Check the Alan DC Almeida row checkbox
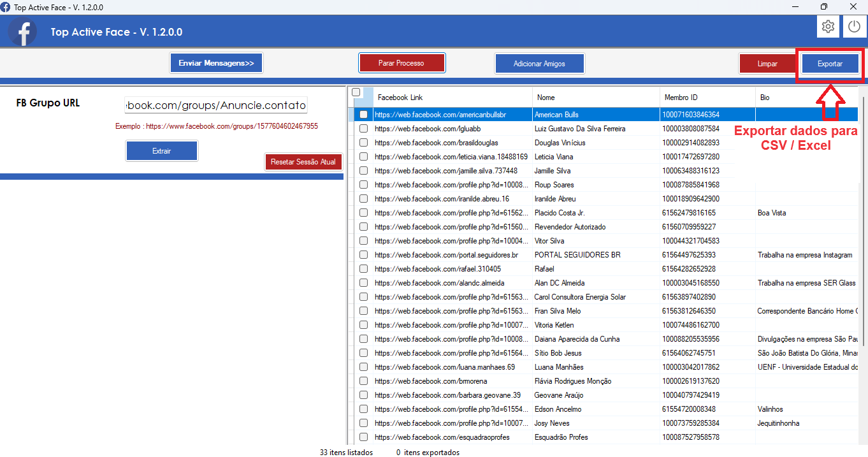868x457 pixels. point(363,283)
